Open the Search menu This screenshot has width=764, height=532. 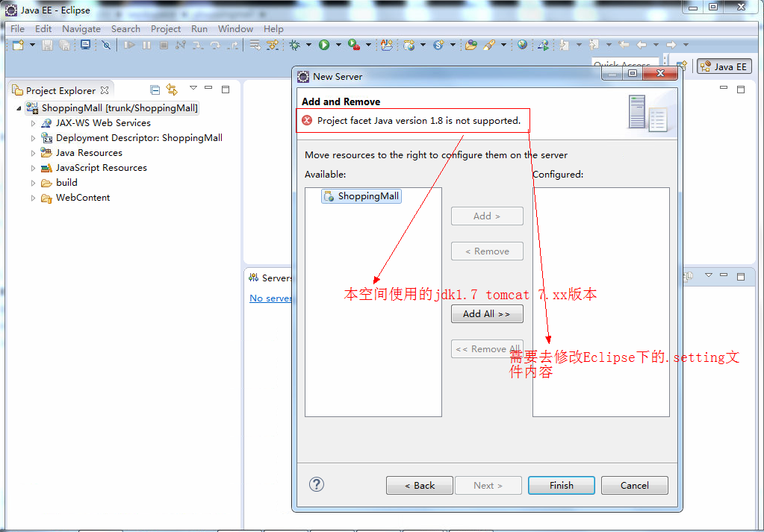(125, 28)
